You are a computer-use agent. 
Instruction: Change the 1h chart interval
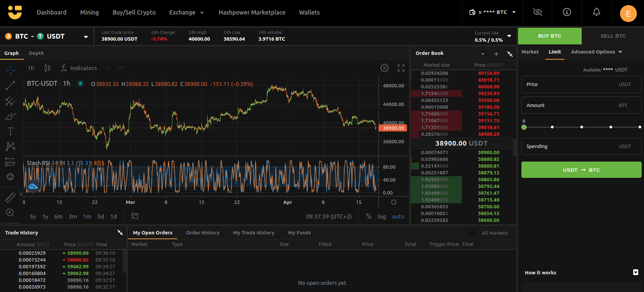[31, 68]
